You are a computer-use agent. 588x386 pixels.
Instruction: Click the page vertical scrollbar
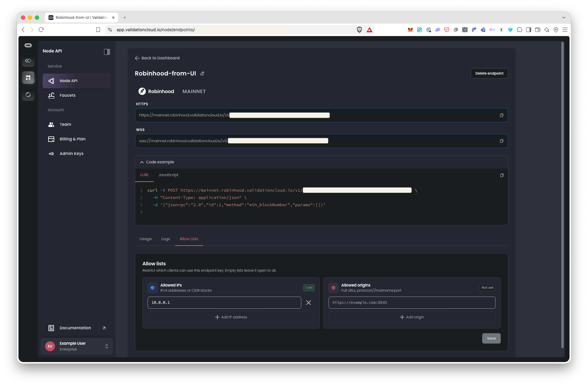coord(563,196)
